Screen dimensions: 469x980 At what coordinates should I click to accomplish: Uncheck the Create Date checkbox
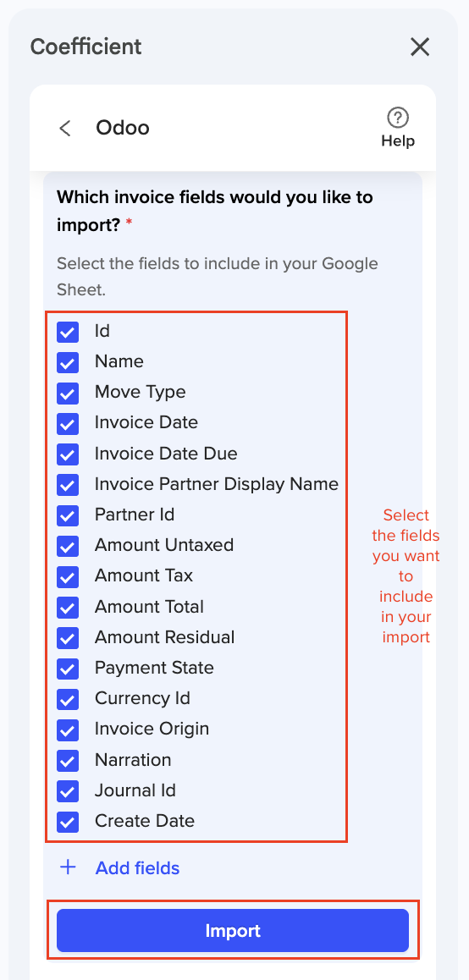click(68, 821)
